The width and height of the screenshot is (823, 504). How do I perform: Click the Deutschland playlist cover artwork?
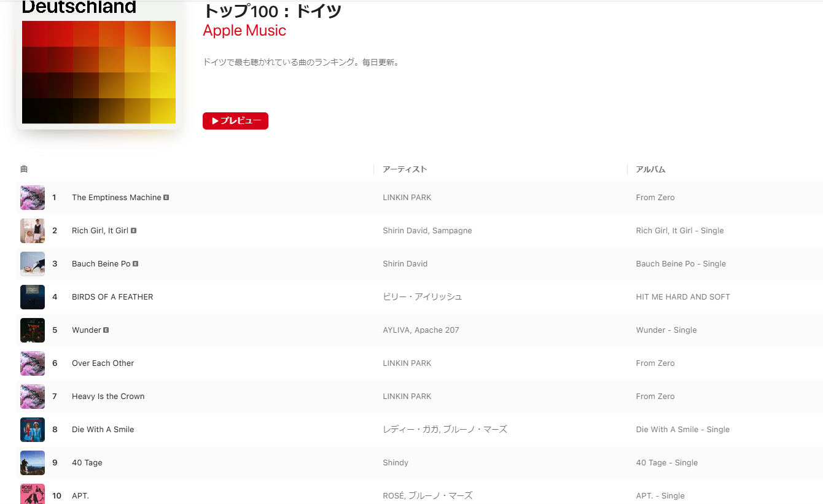99,64
